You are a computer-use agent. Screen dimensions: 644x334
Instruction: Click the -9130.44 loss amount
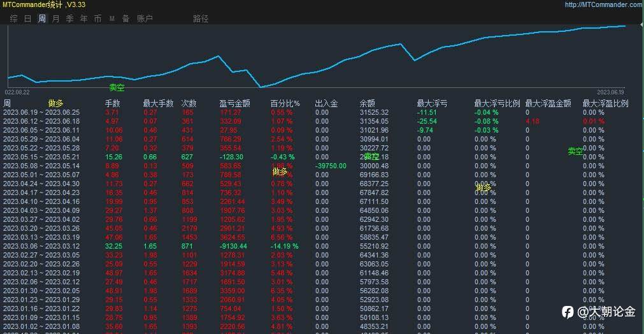(233, 246)
